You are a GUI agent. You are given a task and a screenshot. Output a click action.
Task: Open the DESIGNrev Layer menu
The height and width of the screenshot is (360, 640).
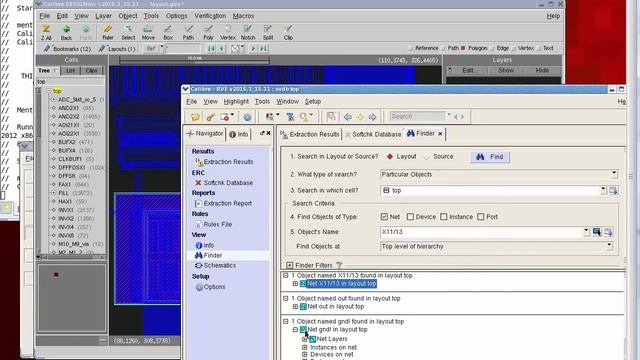(x=103, y=16)
